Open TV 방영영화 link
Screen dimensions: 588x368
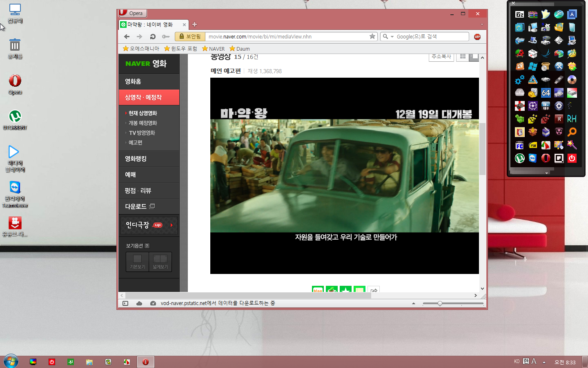click(x=142, y=133)
